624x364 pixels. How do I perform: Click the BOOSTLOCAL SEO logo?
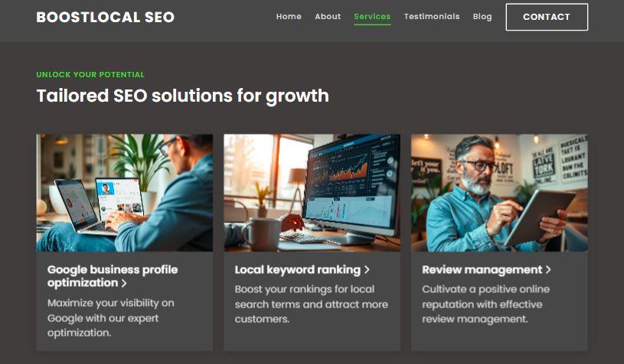click(106, 17)
